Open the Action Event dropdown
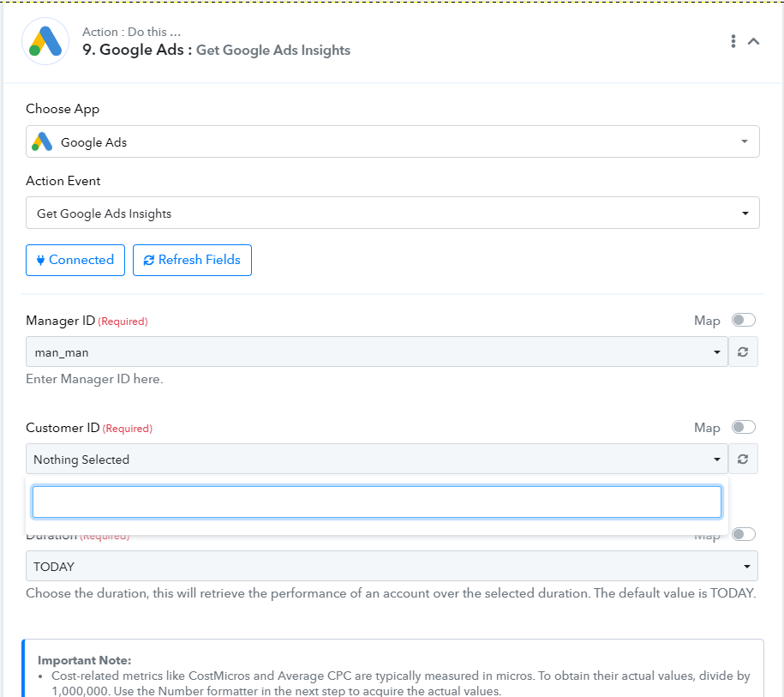The height and width of the screenshot is (697, 784). tap(392, 213)
